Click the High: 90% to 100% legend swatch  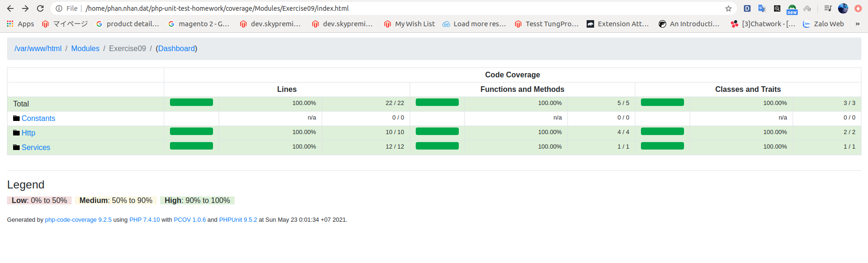[198, 201]
